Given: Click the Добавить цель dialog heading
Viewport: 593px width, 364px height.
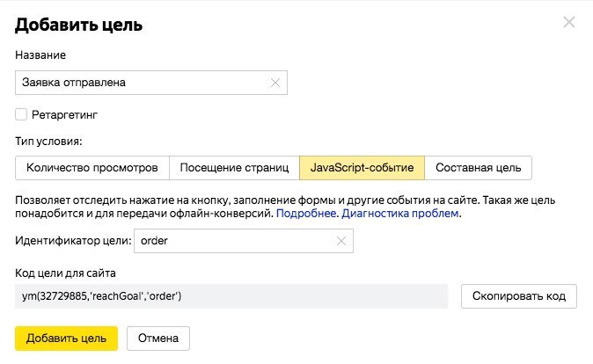Looking at the screenshot, I should click(x=79, y=25).
